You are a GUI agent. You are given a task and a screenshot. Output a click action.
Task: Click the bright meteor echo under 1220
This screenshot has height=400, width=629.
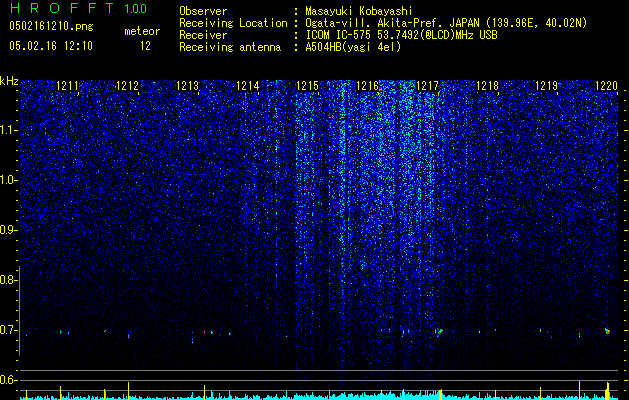tap(607, 331)
